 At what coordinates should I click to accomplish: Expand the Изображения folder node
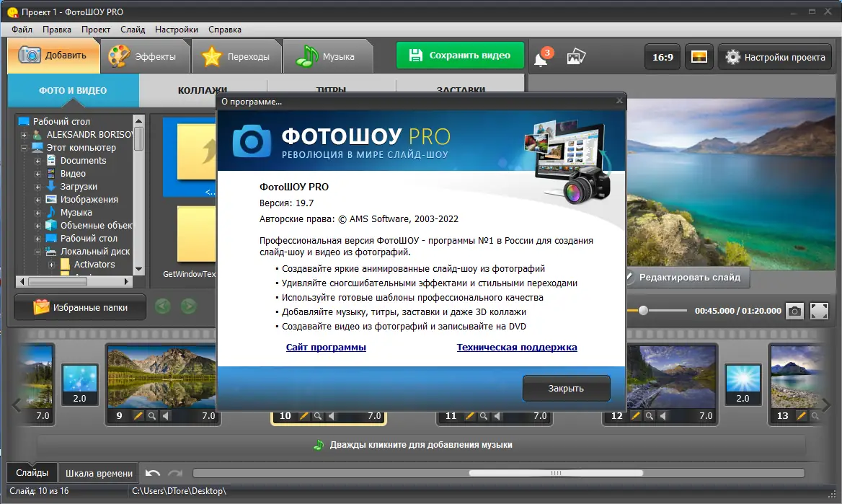pos(37,200)
